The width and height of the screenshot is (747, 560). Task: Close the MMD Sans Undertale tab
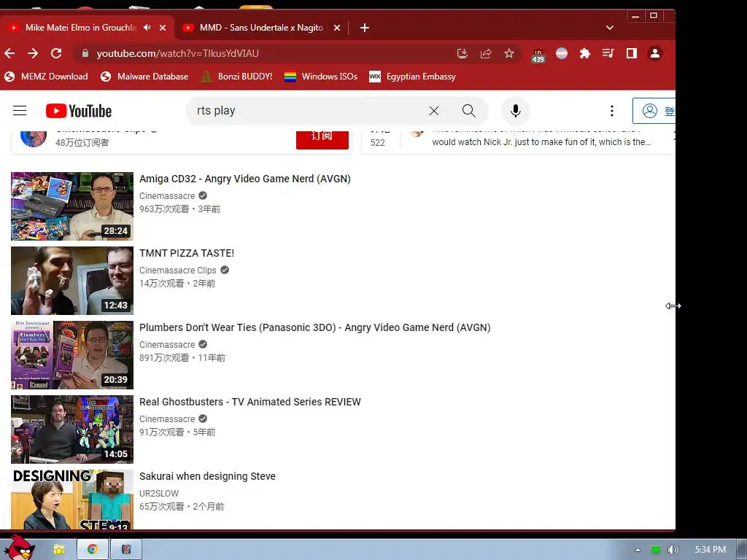pyautogui.click(x=337, y=28)
